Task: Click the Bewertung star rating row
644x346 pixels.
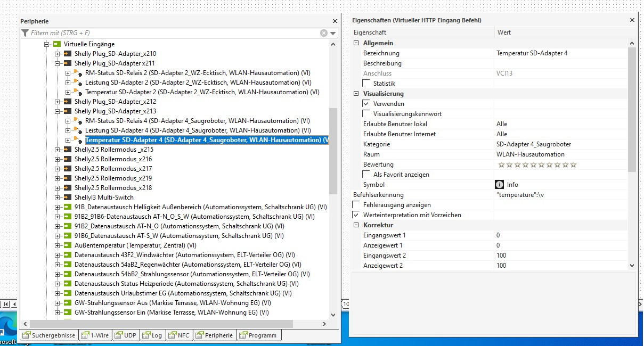Action: tap(537, 164)
